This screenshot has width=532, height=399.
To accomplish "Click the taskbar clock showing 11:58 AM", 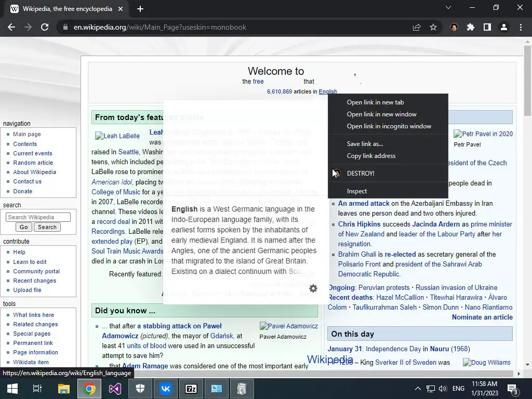I will [485, 389].
